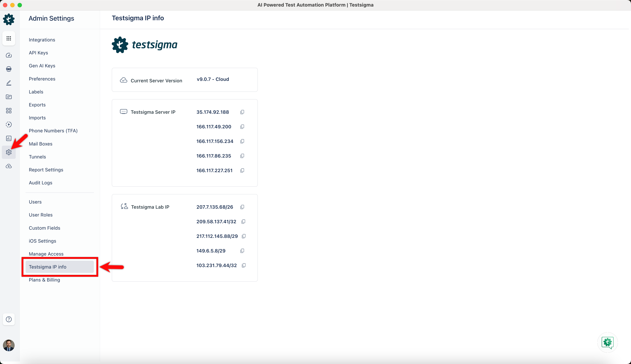Image resolution: width=631 pixels, height=364 pixels.
Task: Go to Tunnels settings
Action: pos(37,157)
